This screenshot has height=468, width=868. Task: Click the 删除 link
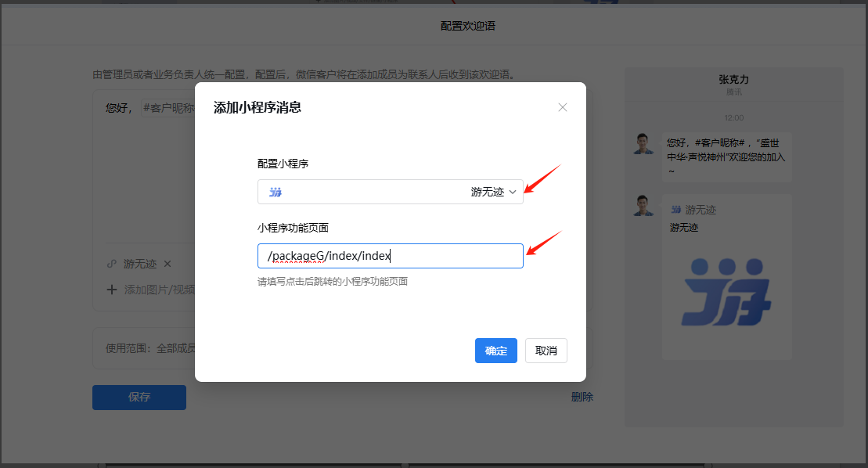pyautogui.click(x=582, y=397)
